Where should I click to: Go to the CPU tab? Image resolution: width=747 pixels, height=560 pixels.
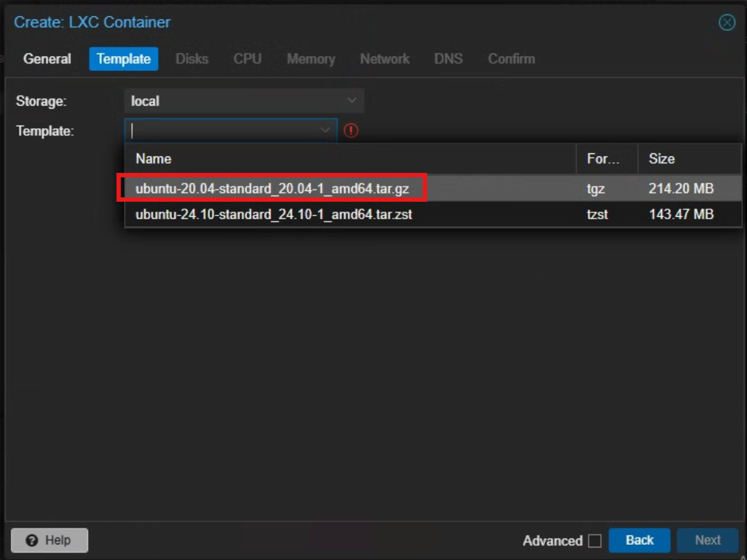pos(247,59)
